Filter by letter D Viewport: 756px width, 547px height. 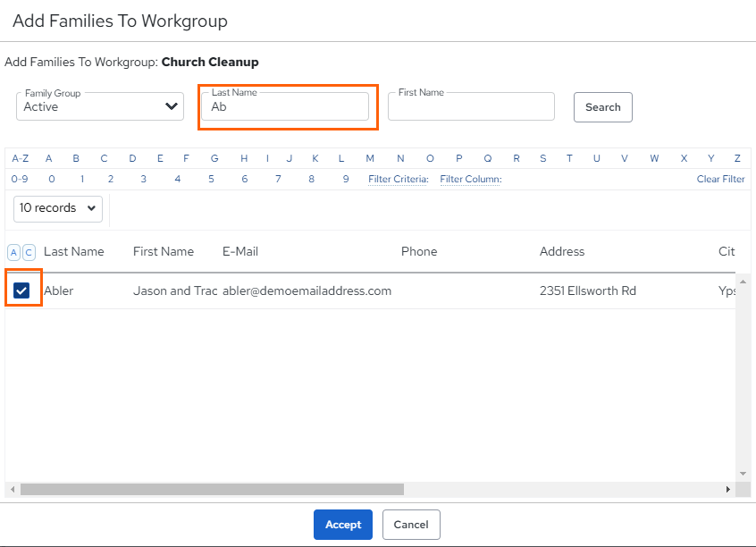click(132, 158)
